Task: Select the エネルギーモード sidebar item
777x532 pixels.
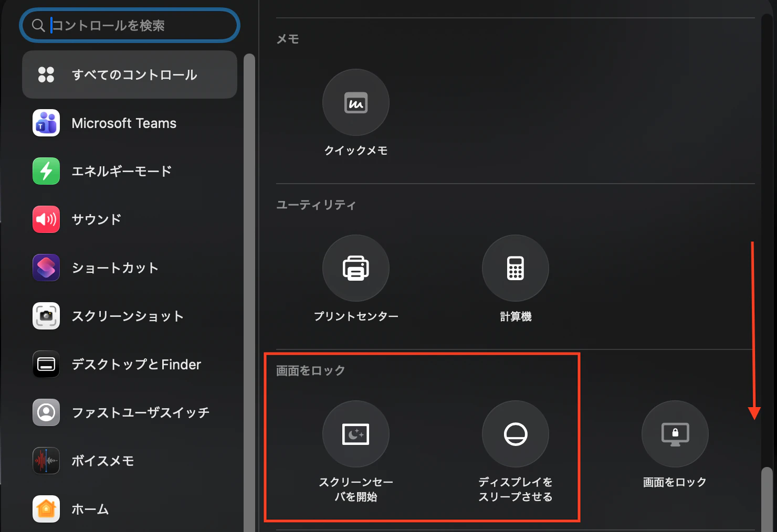Action: [x=130, y=171]
